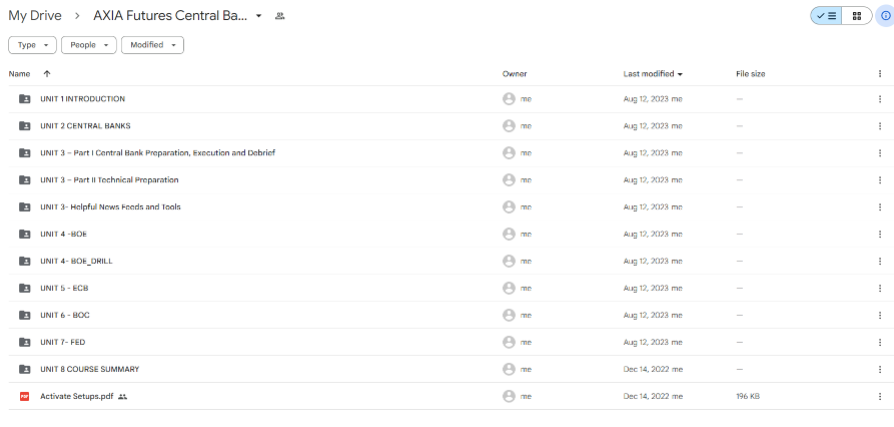Expand the Type filter dropdown

click(x=32, y=45)
